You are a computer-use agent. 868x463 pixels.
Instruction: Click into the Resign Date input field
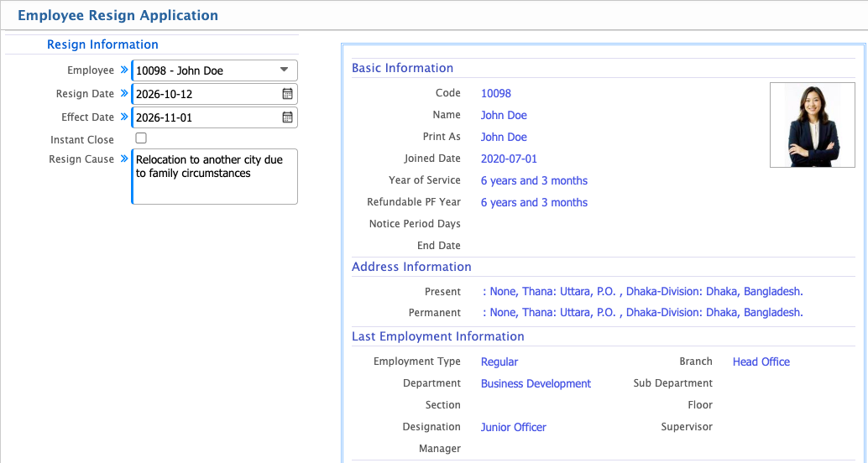click(x=215, y=94)
